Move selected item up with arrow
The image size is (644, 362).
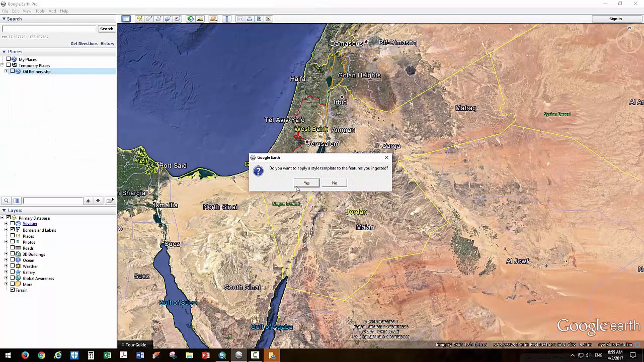tap(88, 201)
